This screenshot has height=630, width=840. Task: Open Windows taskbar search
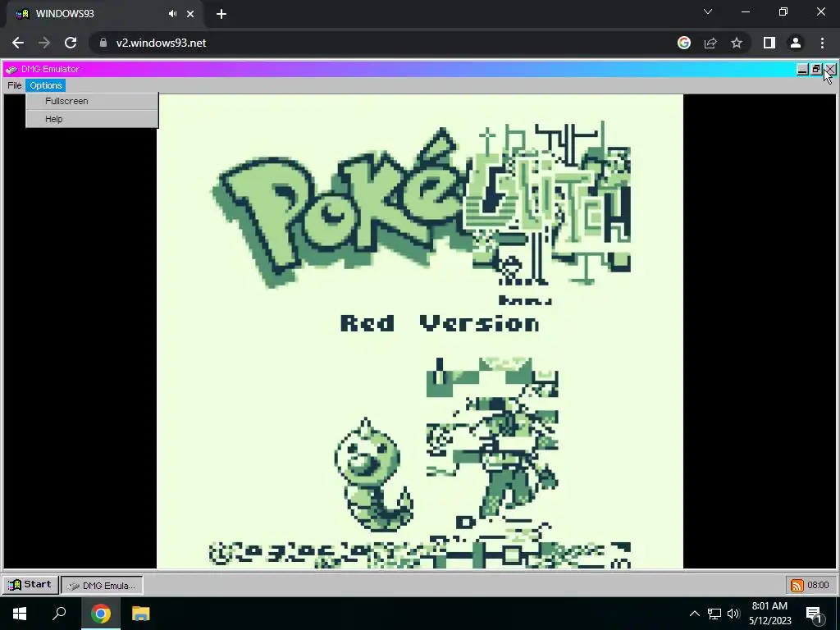(59, 614)
